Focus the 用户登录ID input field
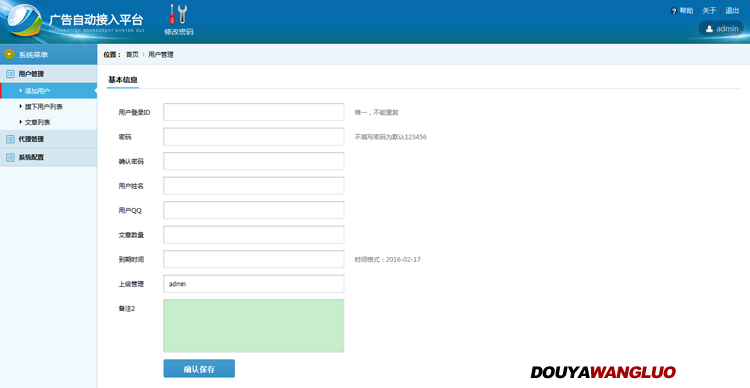 (x=254, y=112)
